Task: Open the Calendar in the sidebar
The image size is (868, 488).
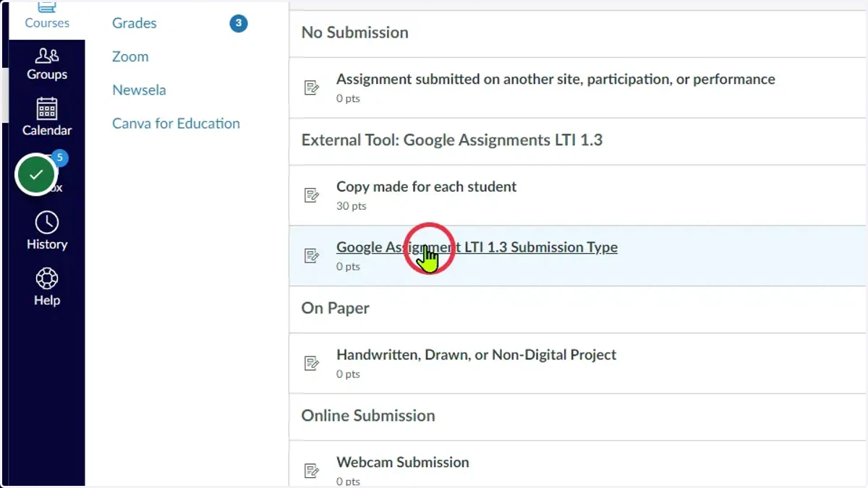Action: click(x=47, y=117)
